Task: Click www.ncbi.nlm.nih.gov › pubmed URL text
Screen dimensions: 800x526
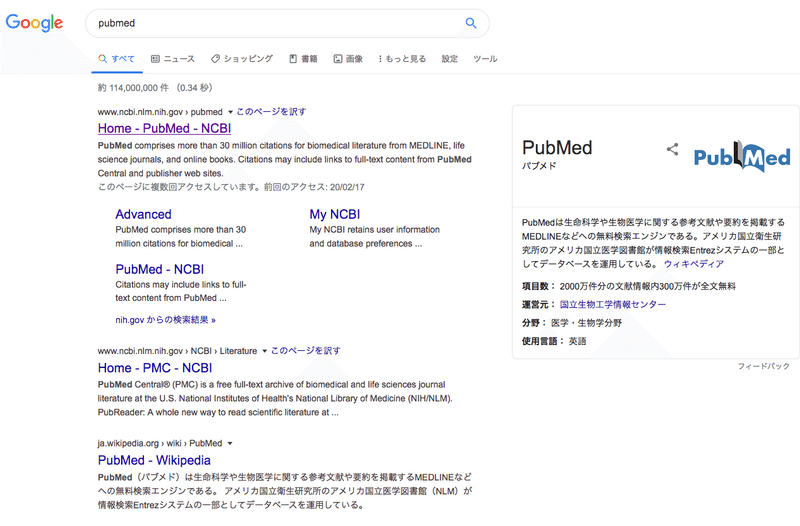Action: click(160, 112)
